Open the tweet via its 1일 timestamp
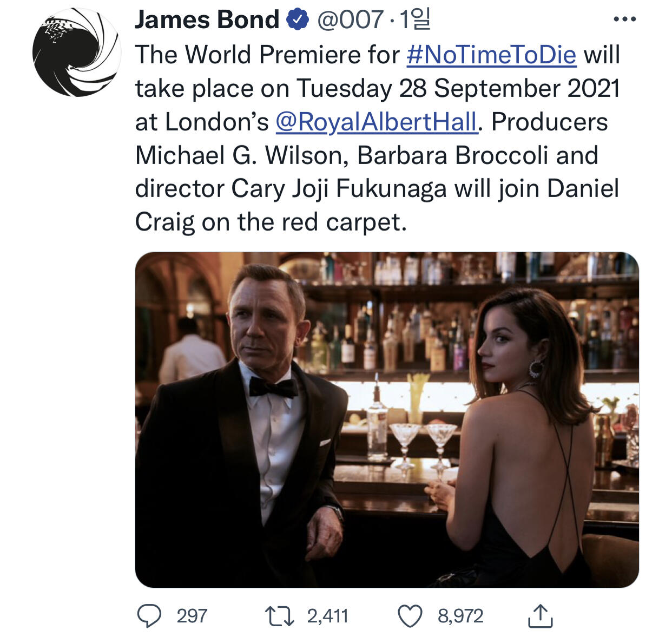 tap(414, 20)
